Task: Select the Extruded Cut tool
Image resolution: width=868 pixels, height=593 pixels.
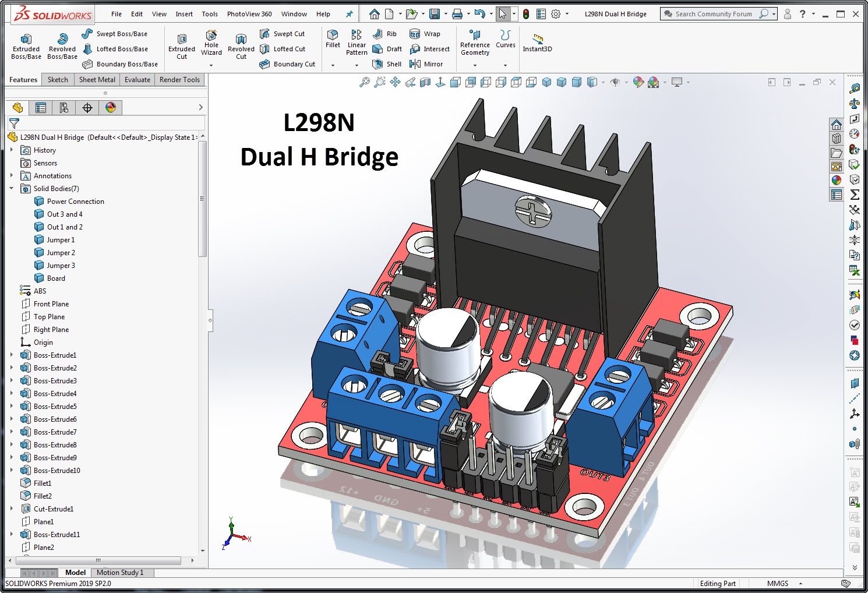Action: [182, 46]
